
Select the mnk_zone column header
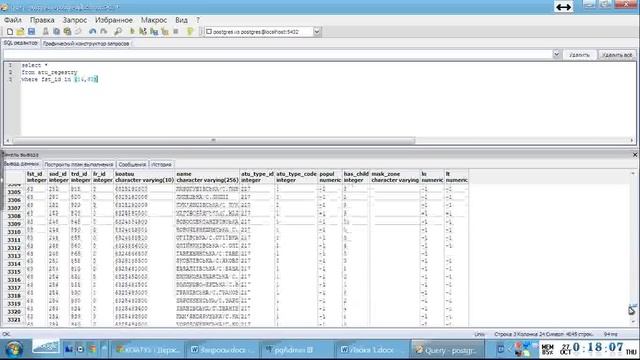pyautogui.click(x=395, y=177)
